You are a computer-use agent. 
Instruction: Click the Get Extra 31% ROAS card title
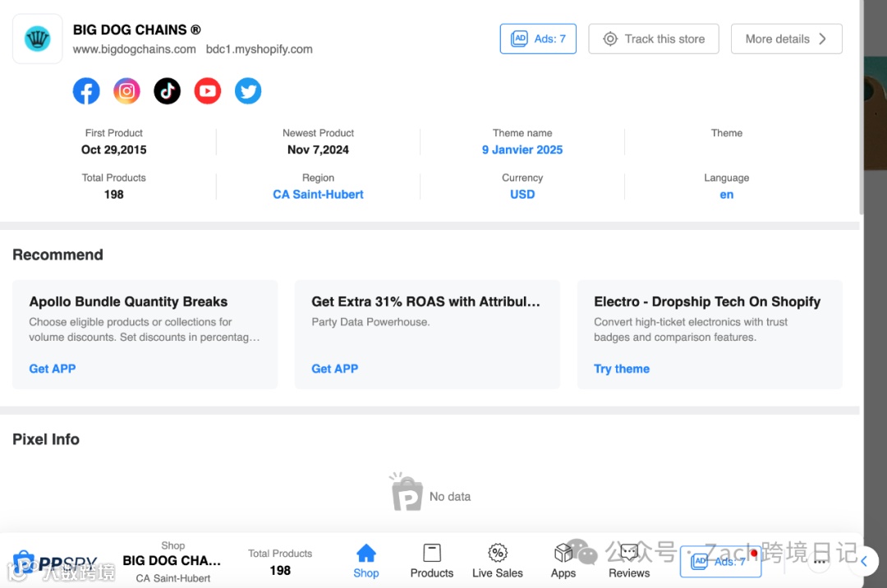425,301
